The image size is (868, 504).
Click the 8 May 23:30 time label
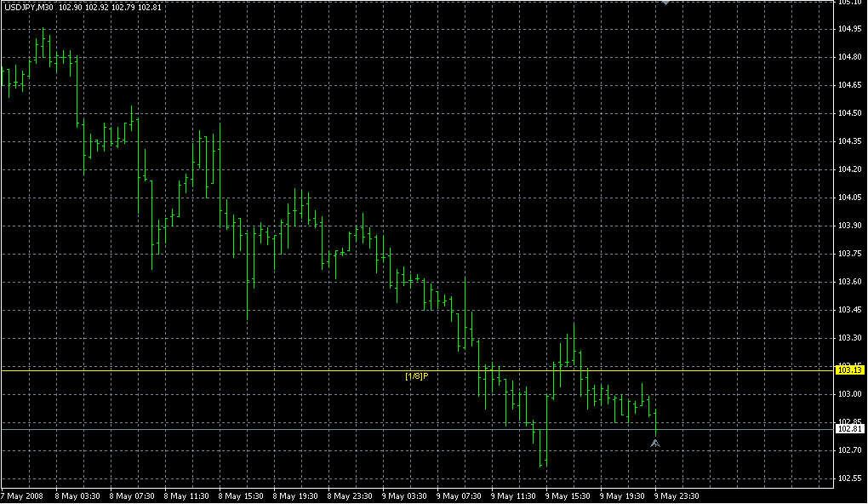(x=350, y=496)
